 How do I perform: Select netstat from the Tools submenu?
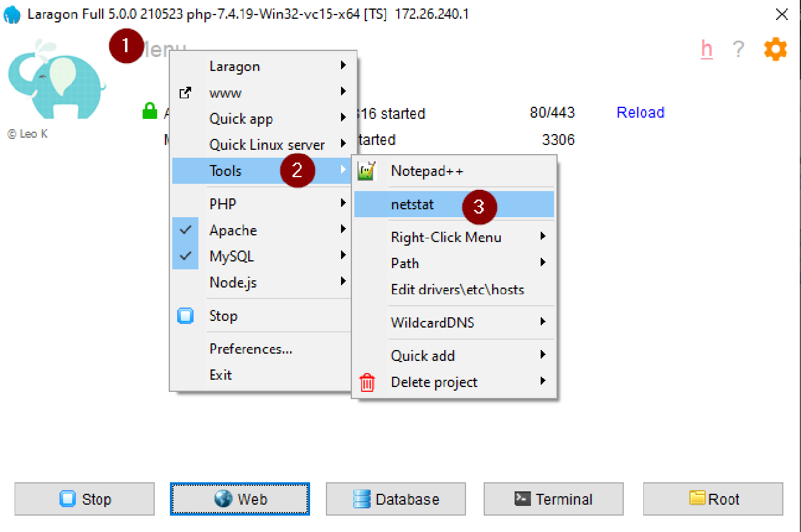pos(413,205)
